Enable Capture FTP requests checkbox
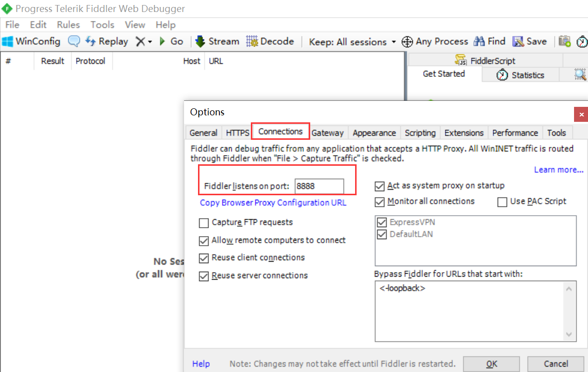Image resolution: width=588 pixels, height=372 pixels. 203,223
